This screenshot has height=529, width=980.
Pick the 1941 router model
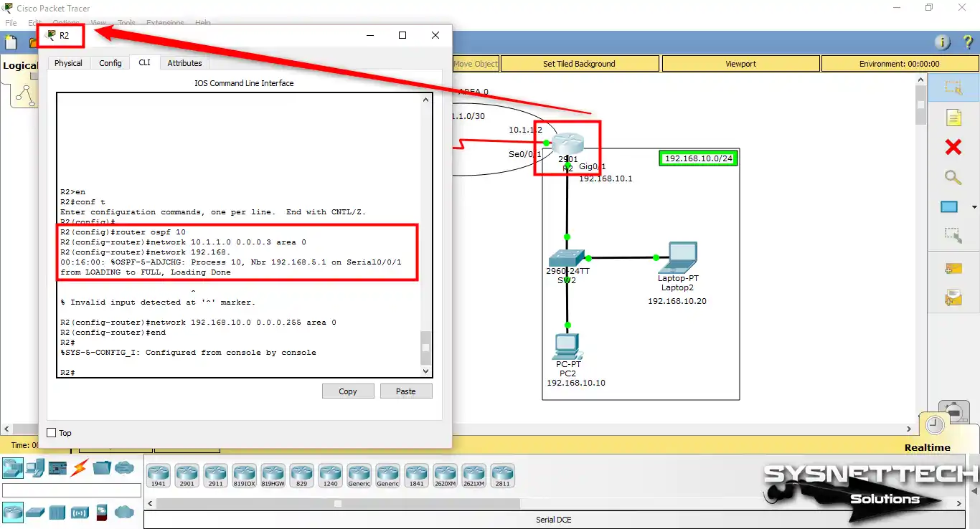[158, 476]
